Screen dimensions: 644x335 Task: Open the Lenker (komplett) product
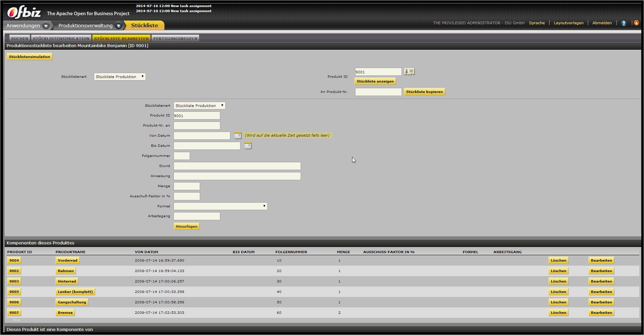[75, 292]
